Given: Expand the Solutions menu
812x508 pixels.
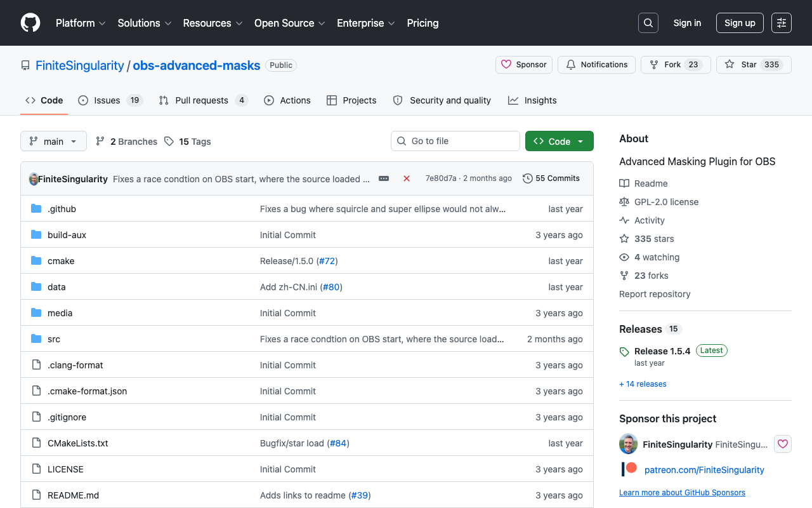Looking at the screenshot, I should (145, 23).
